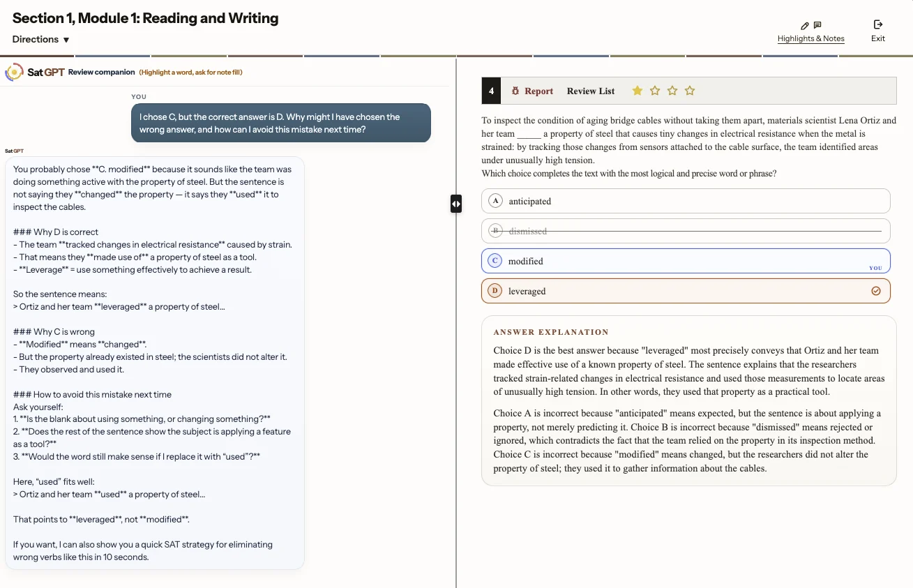Viewport: 913px width, 588px height.
Task: Set rating to third star
Action: [x=672, y=91]
